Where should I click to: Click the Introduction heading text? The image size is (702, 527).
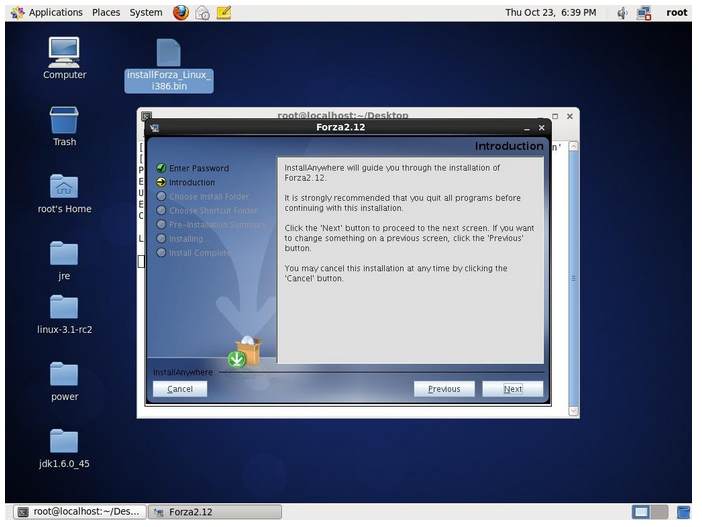click(509, 146)
